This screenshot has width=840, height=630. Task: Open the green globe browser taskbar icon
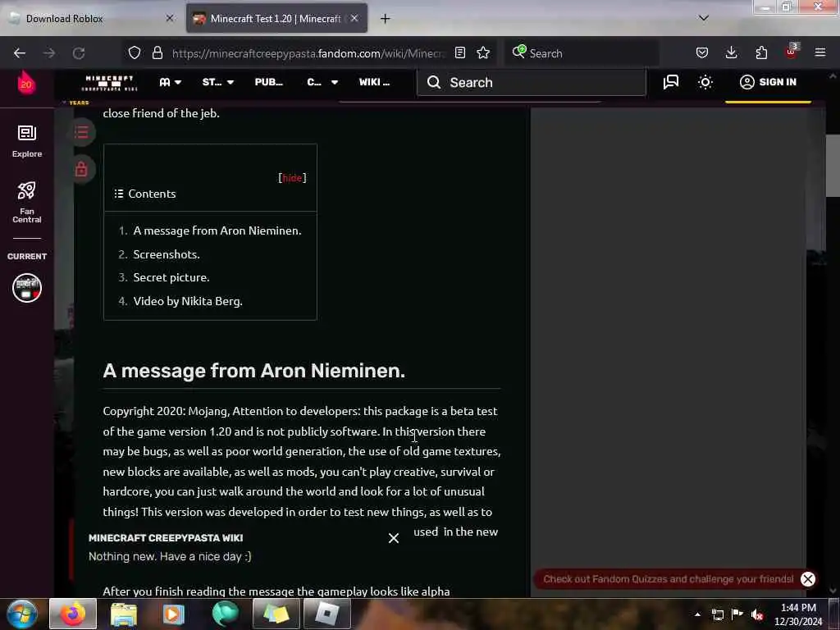225,614
